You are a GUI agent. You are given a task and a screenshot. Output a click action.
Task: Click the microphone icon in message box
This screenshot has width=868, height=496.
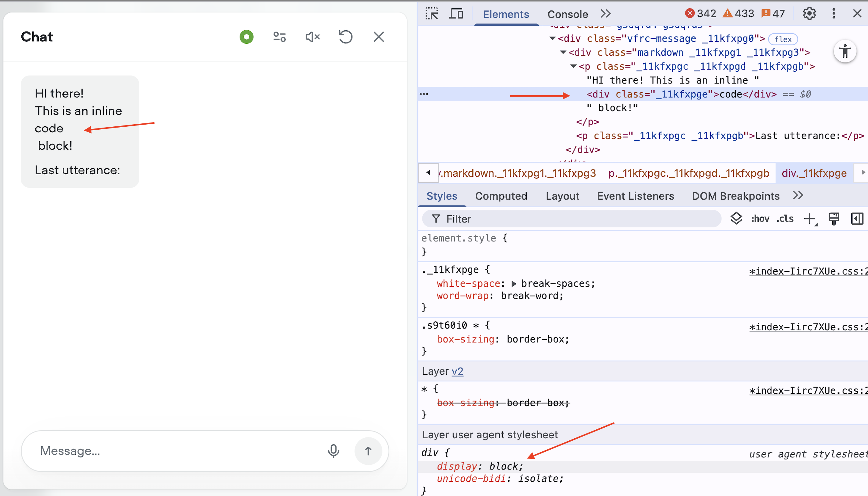(x=333, y=451)
